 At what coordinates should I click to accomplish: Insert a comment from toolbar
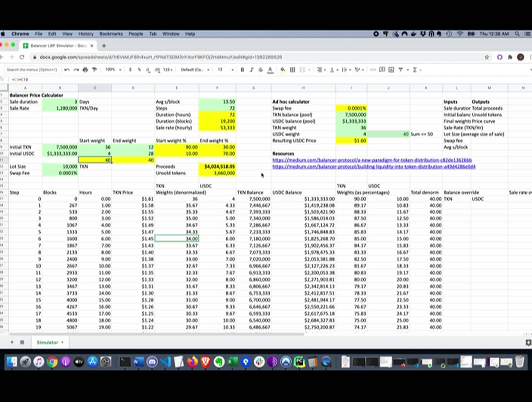[382, 70]
